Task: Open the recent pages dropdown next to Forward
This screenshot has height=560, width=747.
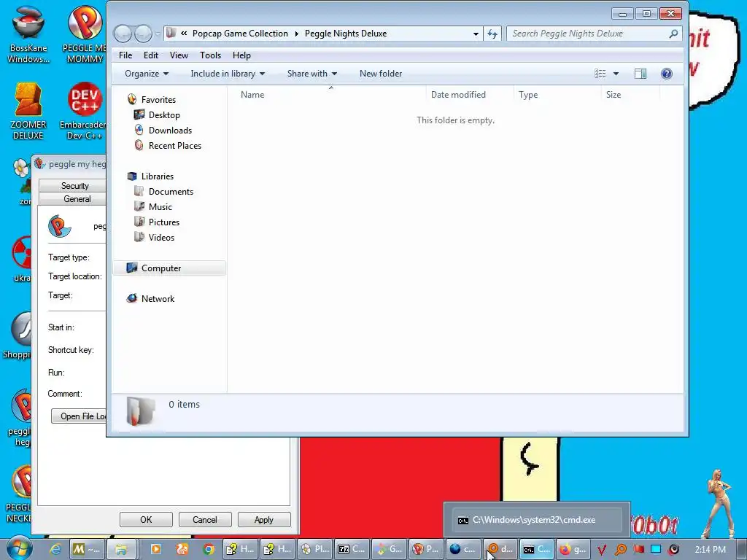Action: point(158,34)
